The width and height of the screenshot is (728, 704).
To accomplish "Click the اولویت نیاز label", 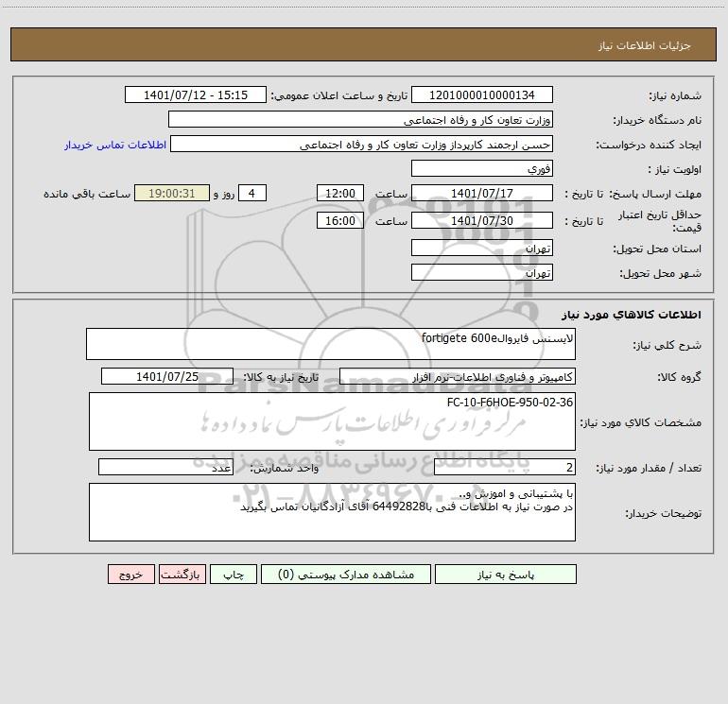I will pyautogui.click(x=675, y=169).
